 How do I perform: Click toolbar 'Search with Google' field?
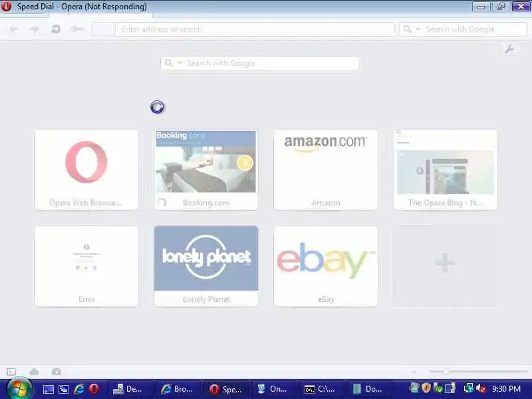[463, 29]
